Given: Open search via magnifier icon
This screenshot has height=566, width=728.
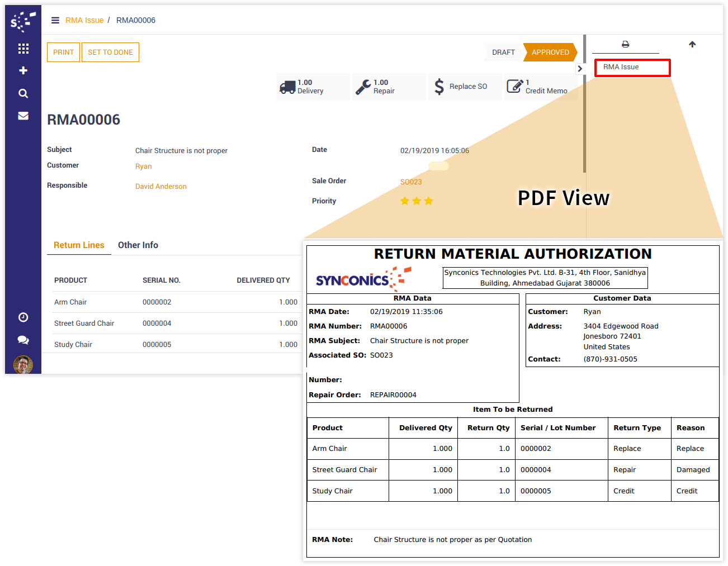Looking at the screenshot, I should [23, 93].
